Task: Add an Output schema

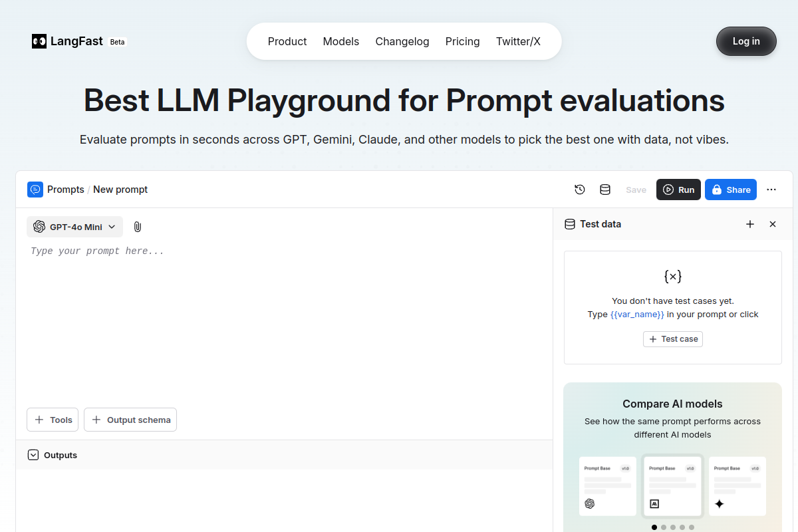Action: coord(130,420)
